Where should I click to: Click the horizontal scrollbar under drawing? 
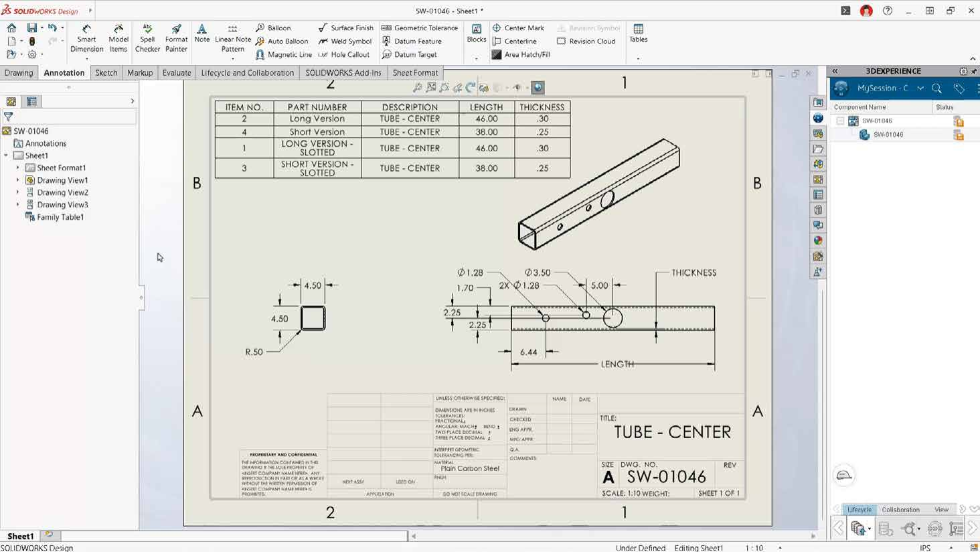point(613,536)
